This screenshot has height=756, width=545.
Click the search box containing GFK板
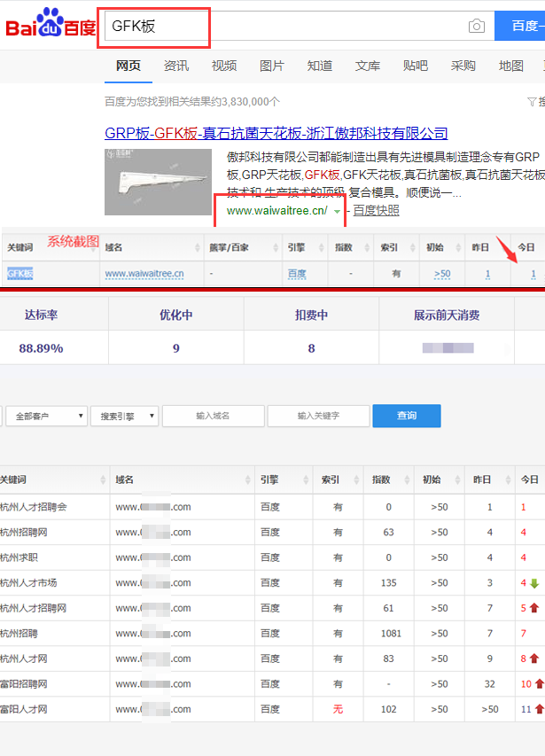click(x=300, y=26)
